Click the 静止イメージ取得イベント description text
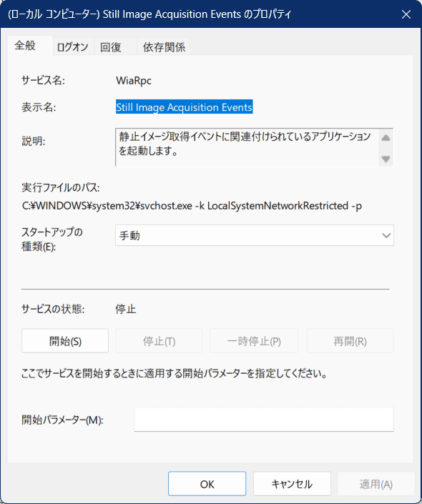 245,144
